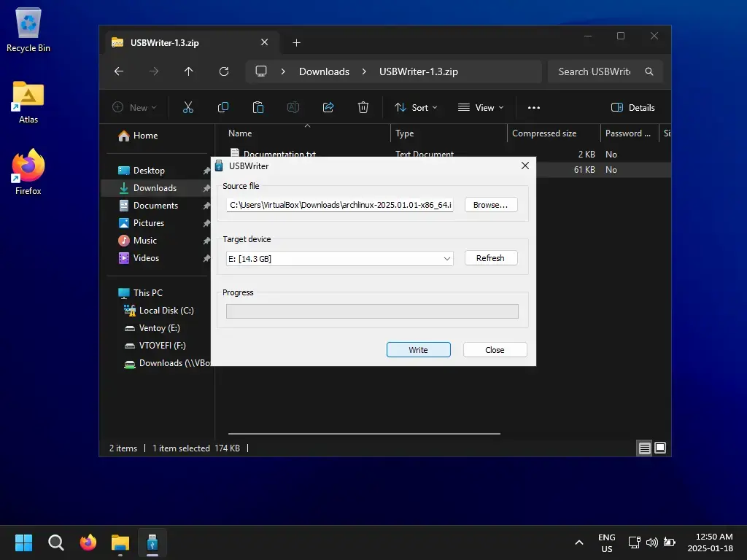Click the Browse... button
Viewport: 747px width, 560px height.
click(x=490, y=205)
